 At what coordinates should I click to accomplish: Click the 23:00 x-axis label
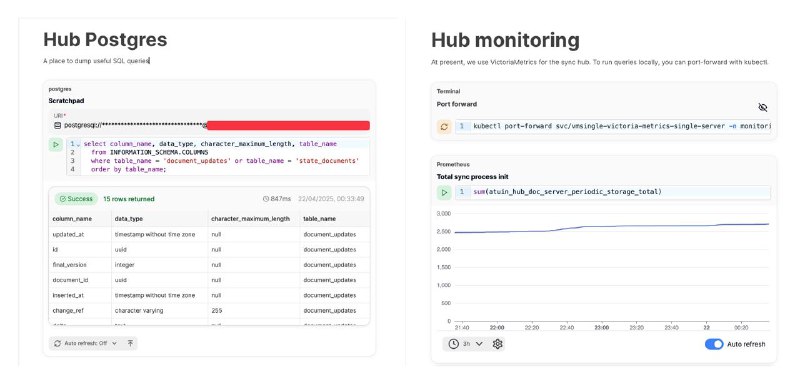(601, 327)
